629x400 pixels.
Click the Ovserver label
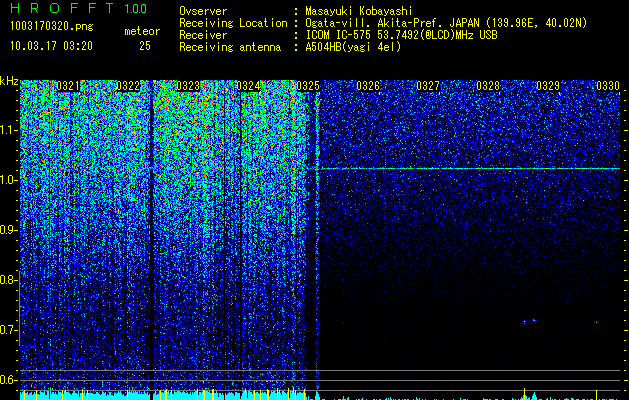point(203,11)
